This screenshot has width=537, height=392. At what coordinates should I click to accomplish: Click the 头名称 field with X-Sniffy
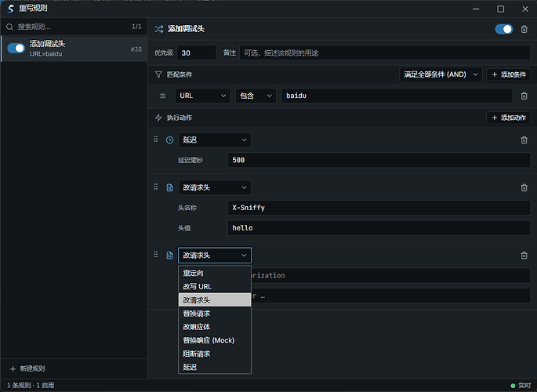tap(379, 208)
